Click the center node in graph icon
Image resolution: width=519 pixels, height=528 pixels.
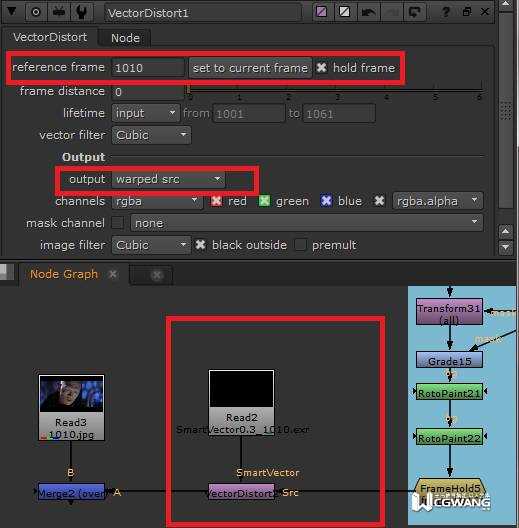36,12
